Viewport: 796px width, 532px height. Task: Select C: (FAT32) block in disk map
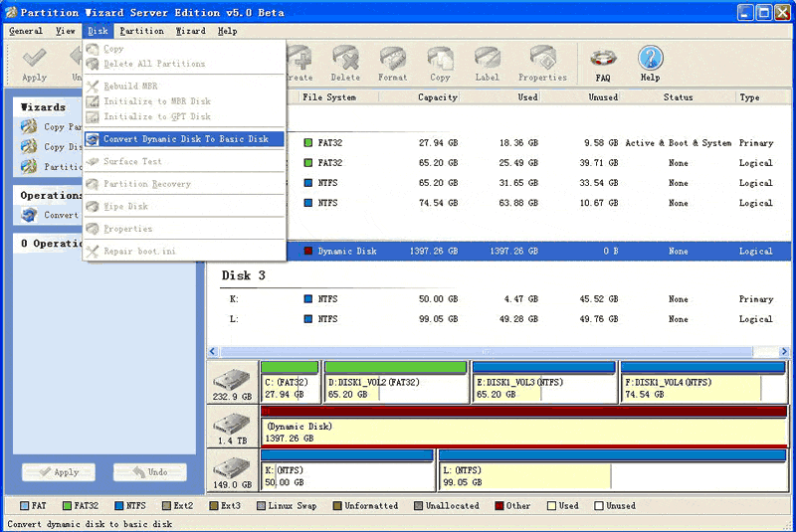click(291, 383)
